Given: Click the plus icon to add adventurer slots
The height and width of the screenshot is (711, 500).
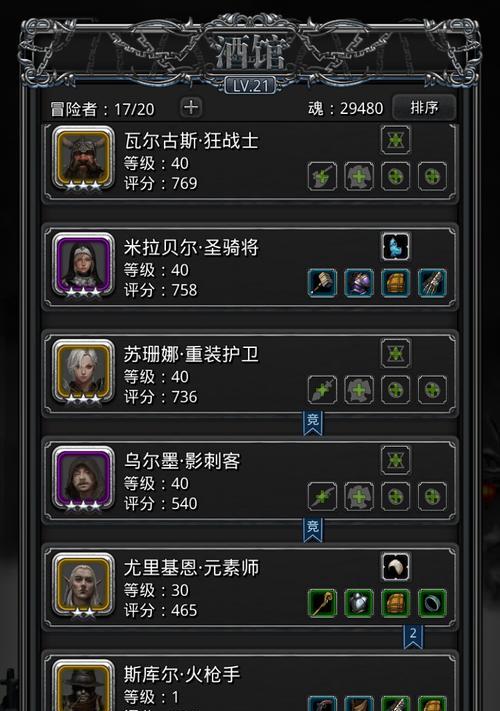Looking at the screenshot, I should 191,107.
